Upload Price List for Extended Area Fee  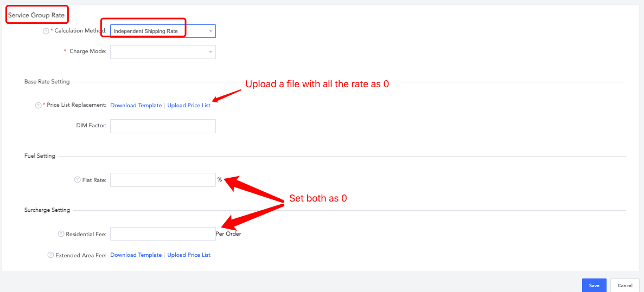click(x=189, y=255)
